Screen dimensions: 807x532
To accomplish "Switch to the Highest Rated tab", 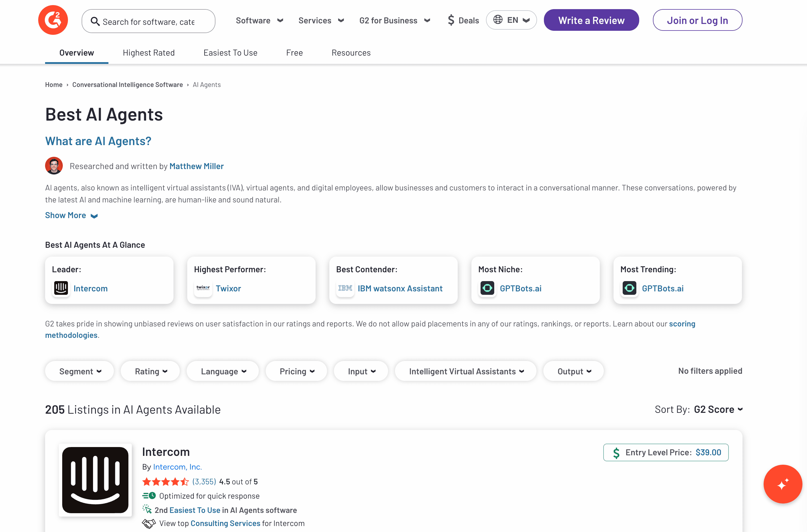I will point(149,52).
